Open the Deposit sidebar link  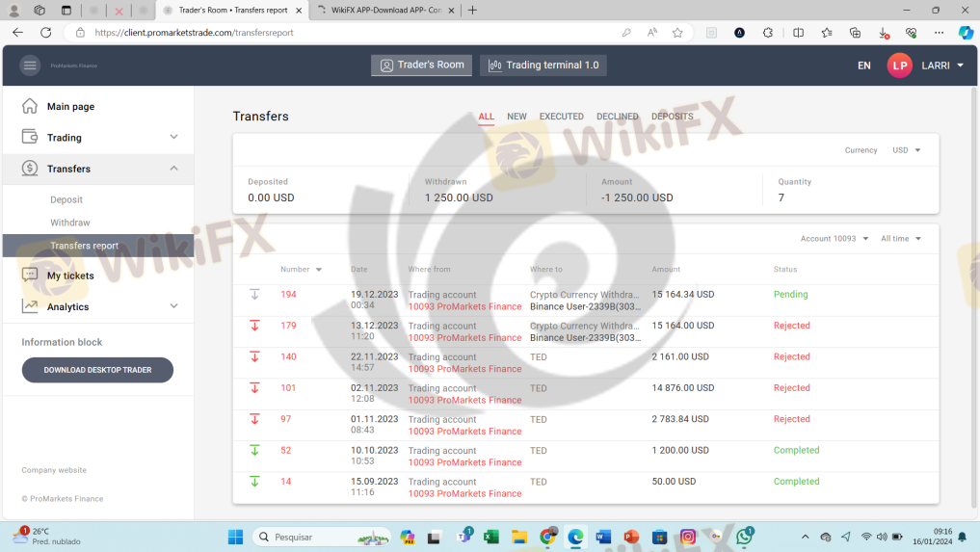pyautogui.click(x=66, y=199)
